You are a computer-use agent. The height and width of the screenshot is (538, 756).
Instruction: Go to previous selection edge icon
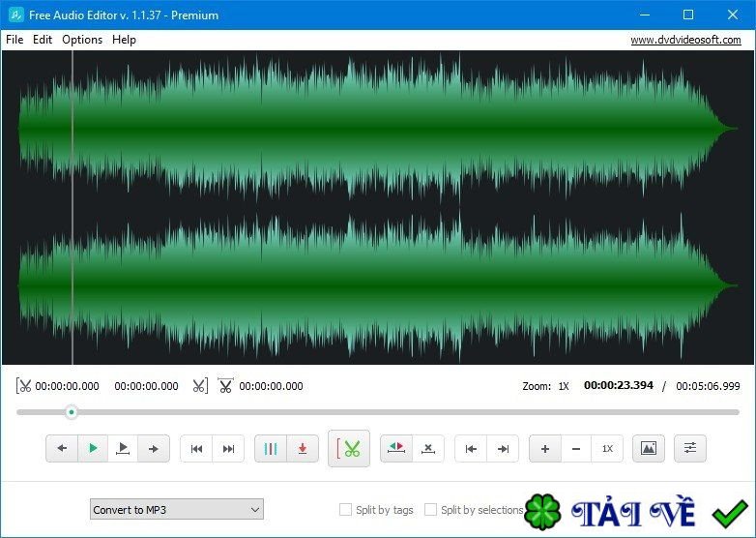click(x=471, y=448)
